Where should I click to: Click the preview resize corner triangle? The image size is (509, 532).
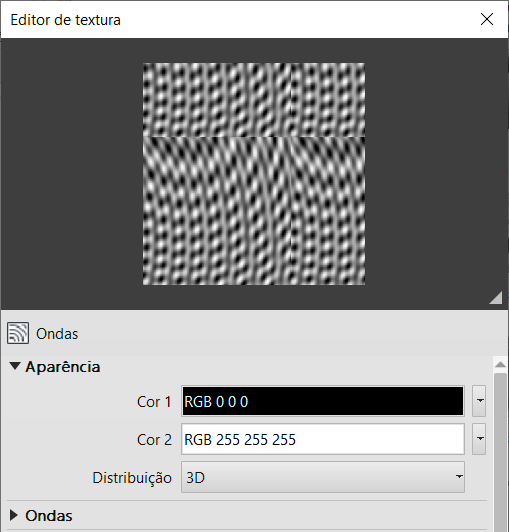pos(496,298)
